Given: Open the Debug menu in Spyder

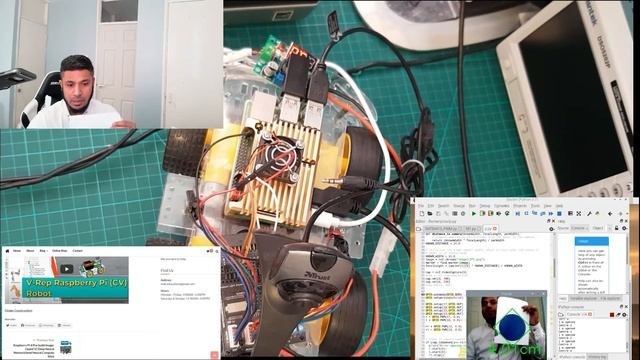Looking at the screenshot, I should click(x=484, y=206).
